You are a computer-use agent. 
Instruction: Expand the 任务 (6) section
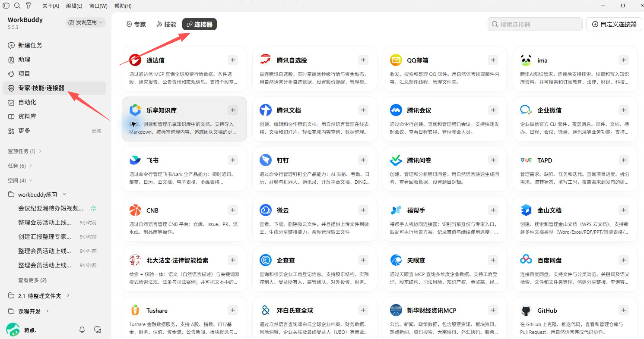(20, 166)
